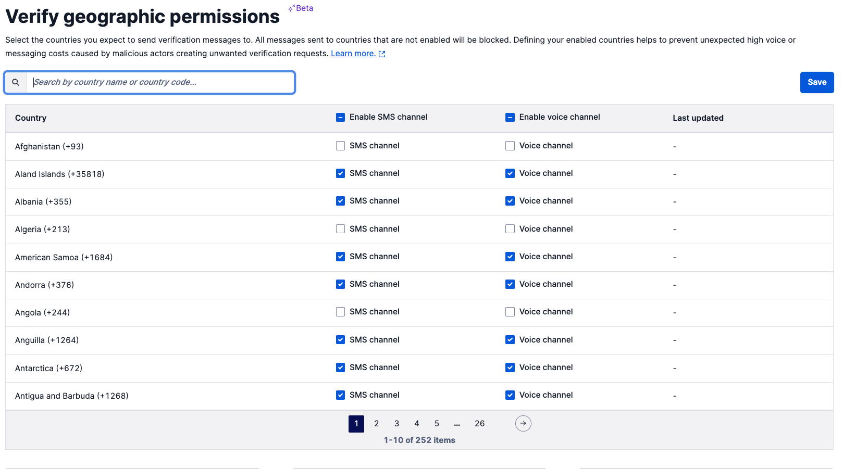868x469 pixels.
Task: Enable SMS channel for Angola
Action: click(340, 312)
